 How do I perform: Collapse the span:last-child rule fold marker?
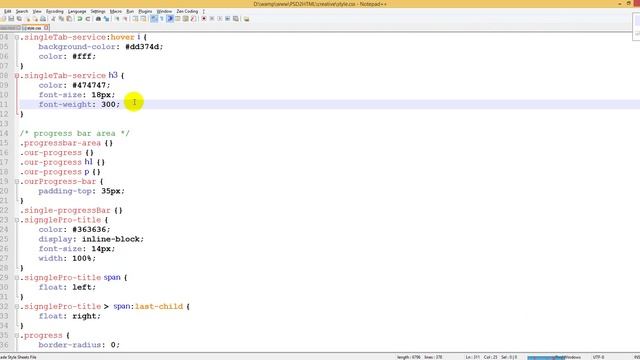[17, 307]
